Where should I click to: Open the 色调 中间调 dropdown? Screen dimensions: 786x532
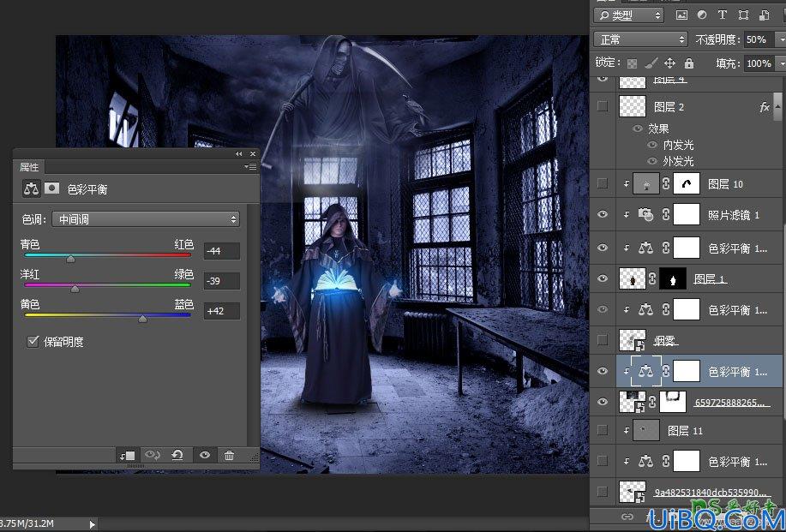146,219
